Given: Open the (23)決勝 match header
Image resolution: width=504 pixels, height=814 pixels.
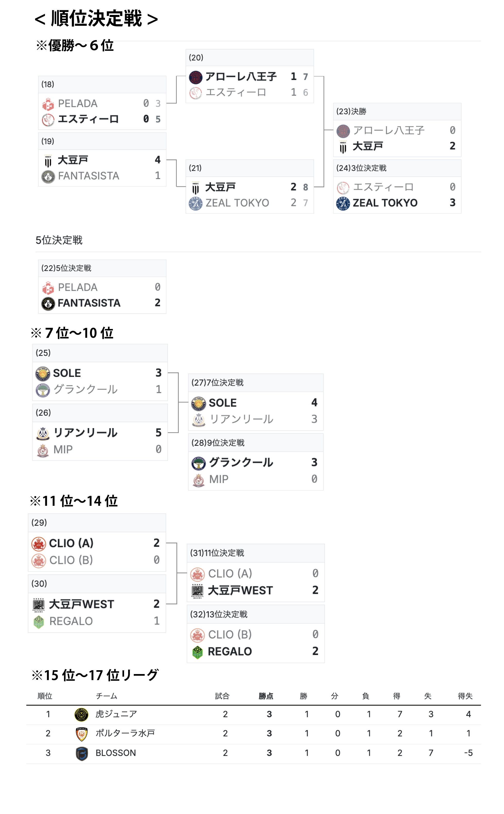Looking at the screenshot, I should pyautogui.click(x=351, y=112).
